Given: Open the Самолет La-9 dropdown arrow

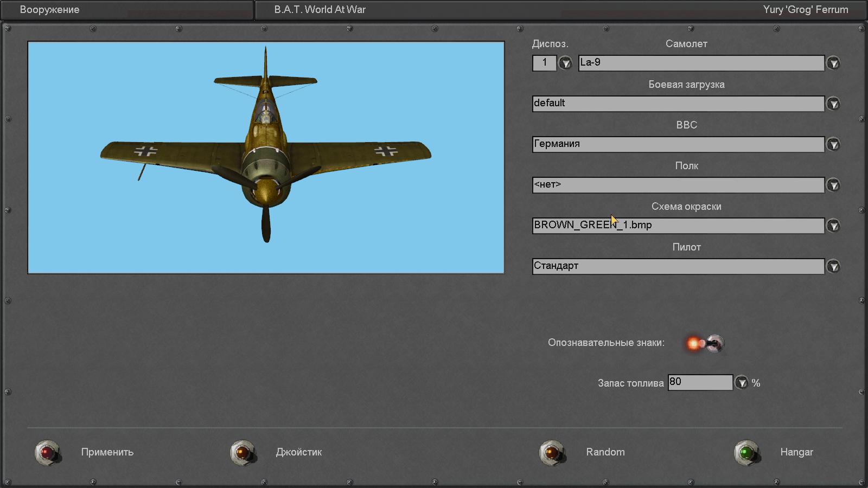Looking at the screenshot, I should [833, 63].
